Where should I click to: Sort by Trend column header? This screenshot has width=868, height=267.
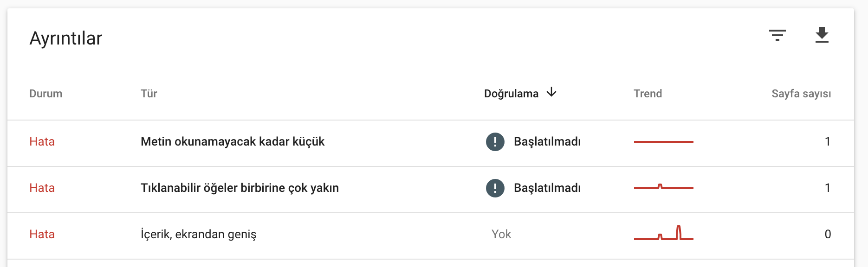pos(648,94)
